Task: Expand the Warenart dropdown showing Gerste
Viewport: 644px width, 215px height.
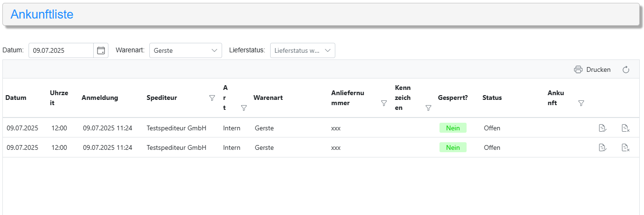Action: (x=185, y=50)
